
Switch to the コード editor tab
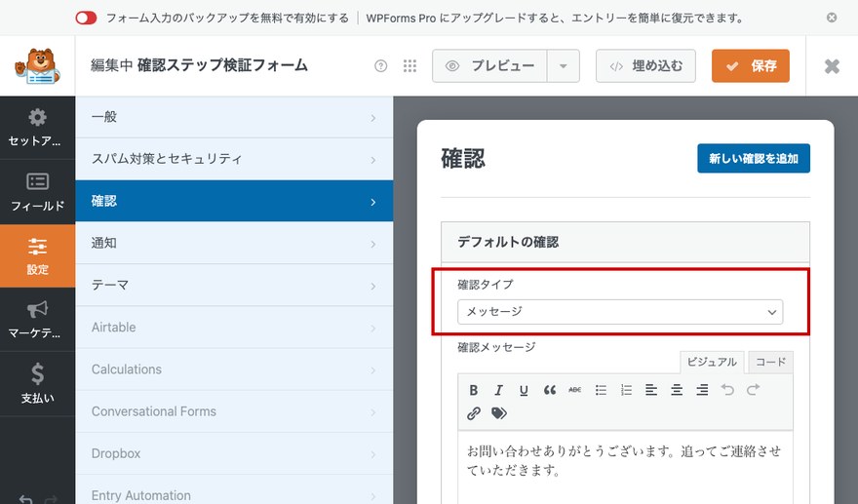click(770, 362)
